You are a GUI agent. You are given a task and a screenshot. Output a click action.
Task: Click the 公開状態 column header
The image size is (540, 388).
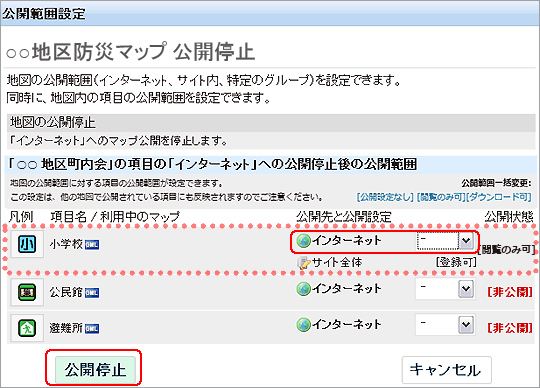509,217
